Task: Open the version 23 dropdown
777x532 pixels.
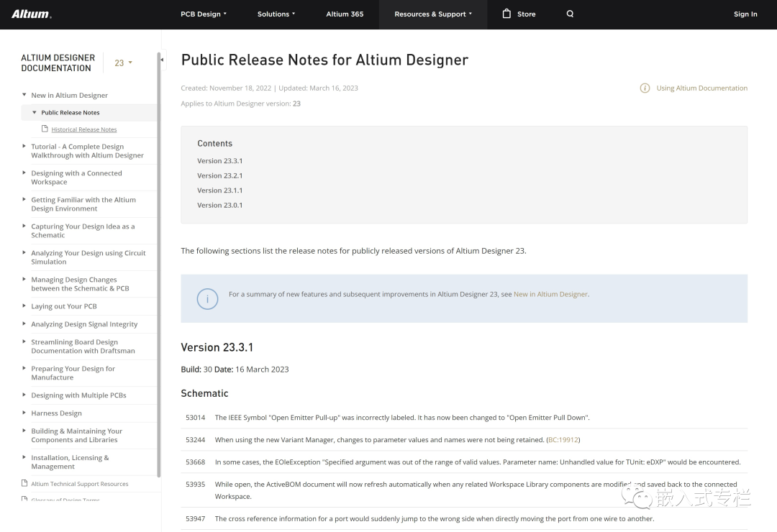Action: (124, 63)
